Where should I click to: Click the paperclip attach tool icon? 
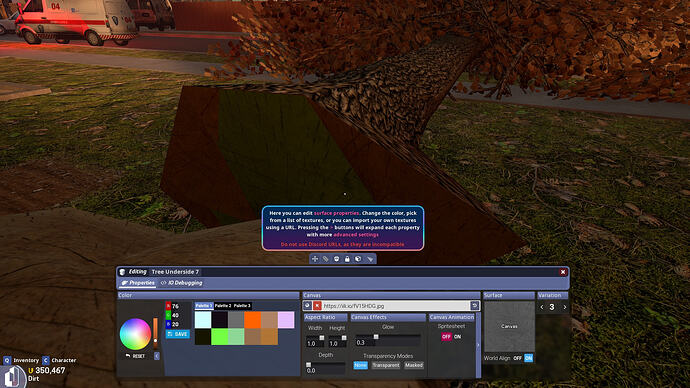[x=326, y=259]
